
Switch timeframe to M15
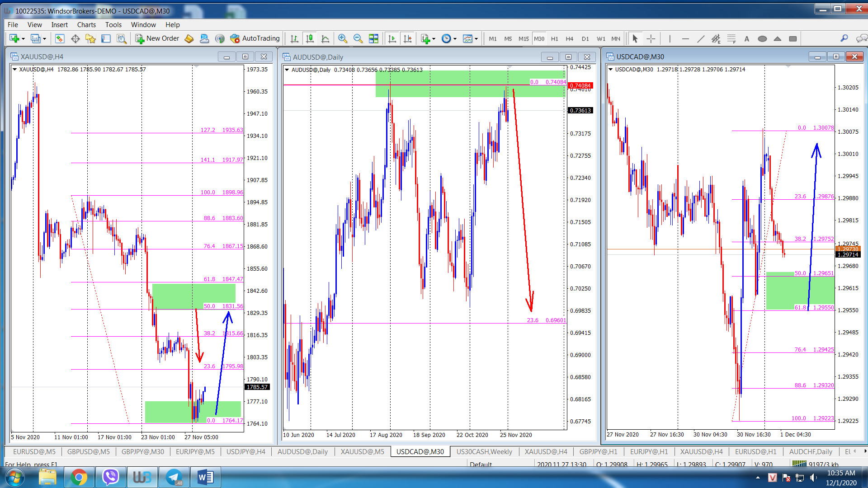pyautogui.click(x=524, y=39)
